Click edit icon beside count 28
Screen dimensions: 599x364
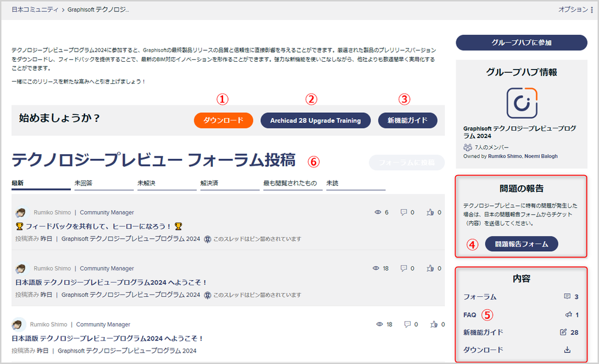tap(563, 332)
